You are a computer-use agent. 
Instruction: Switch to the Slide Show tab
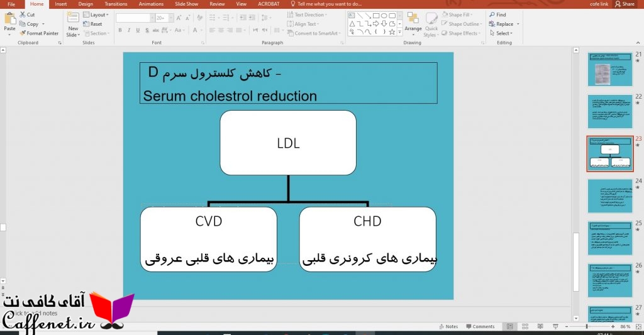[186, 4]
